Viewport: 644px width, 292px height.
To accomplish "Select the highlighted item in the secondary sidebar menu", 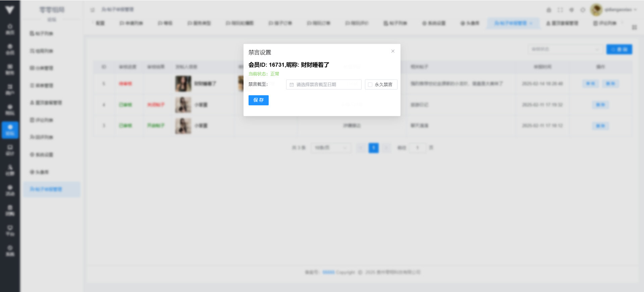I will click(x=51, y=189).
